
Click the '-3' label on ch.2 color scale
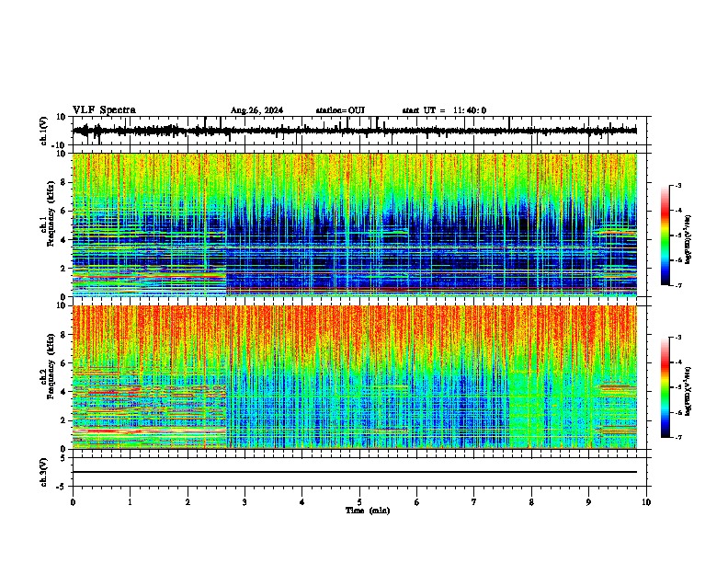[677, 338]
